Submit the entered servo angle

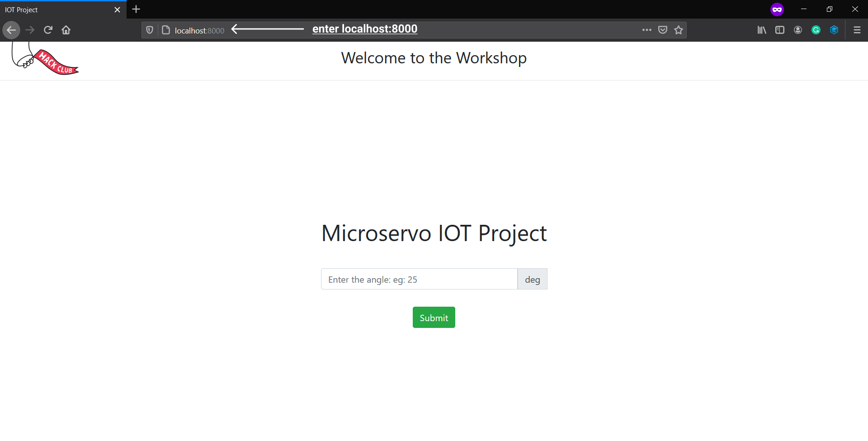point(434,317)
